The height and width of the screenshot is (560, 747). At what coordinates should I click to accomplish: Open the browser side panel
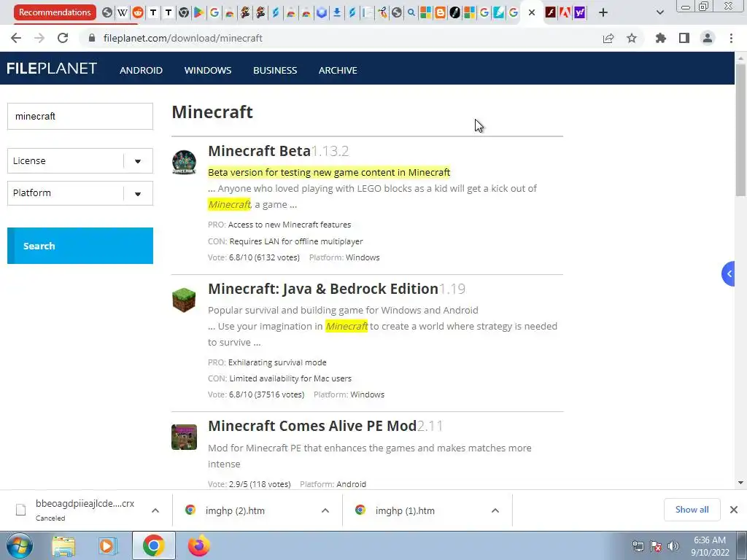tap(684, 38)
